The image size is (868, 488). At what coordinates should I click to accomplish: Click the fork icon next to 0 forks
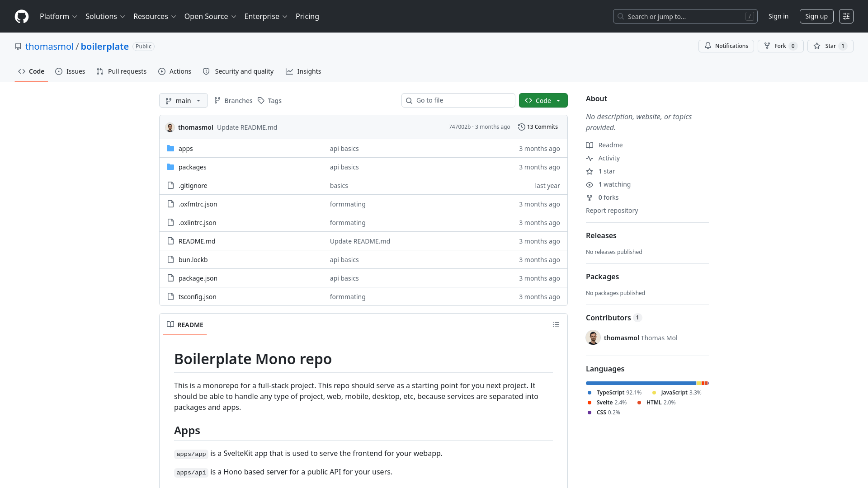590,197
